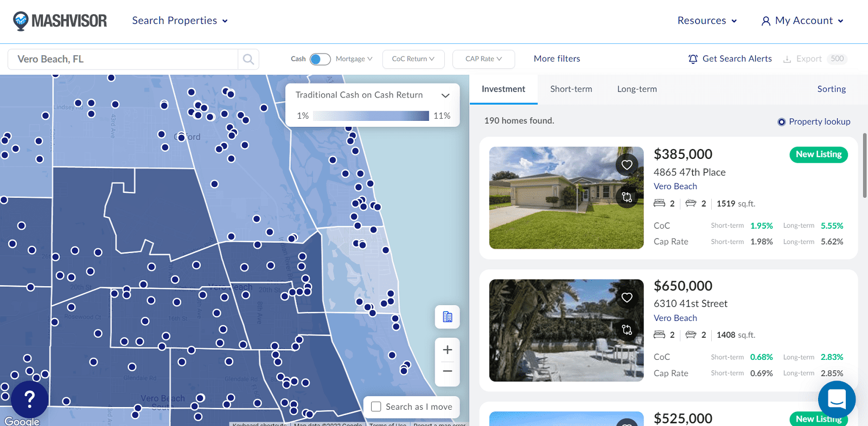Open the chat support widget
This screenshot has height=426, width=868.
coord(837,400)
